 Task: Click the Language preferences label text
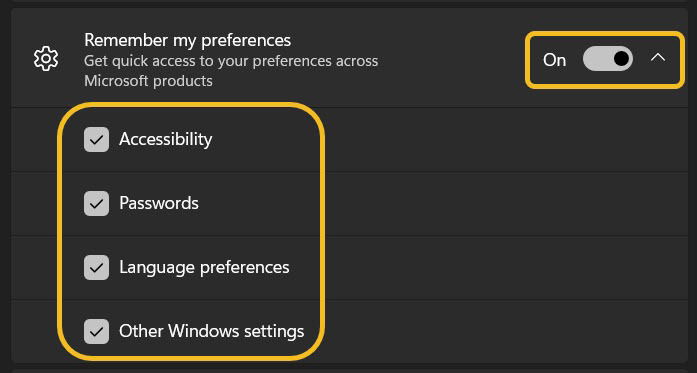(204, 268)
